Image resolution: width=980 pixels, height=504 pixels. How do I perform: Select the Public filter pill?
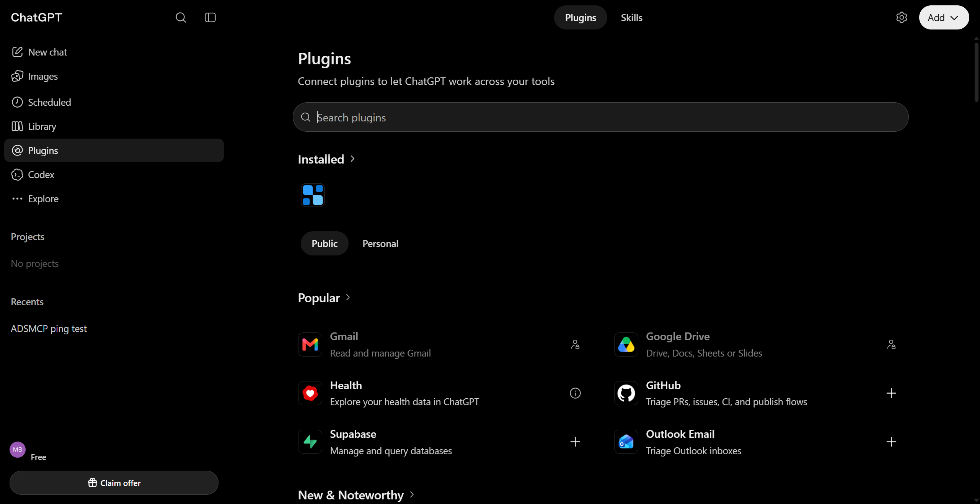tap(324, 244)
